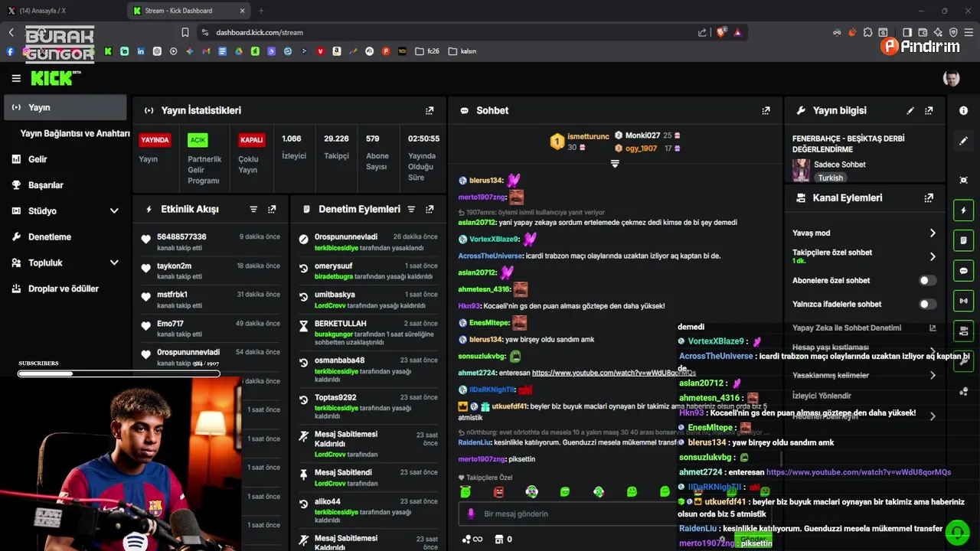Toggle Yalnızca ifadelerle sohbet switch
980x551 pixels.
[927, 304]
